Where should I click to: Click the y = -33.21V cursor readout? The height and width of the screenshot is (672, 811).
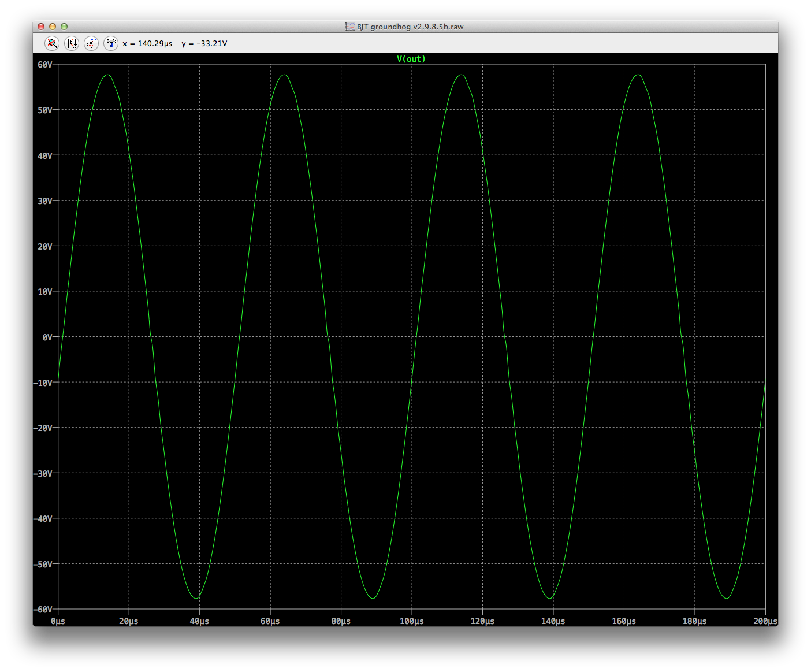(204, 43)
